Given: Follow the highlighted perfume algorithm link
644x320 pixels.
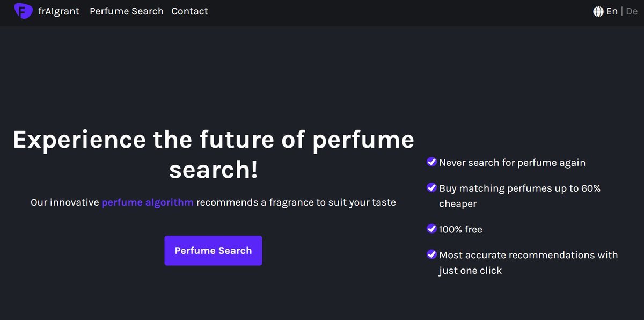Looking at the screenshot, I should 148,203.
